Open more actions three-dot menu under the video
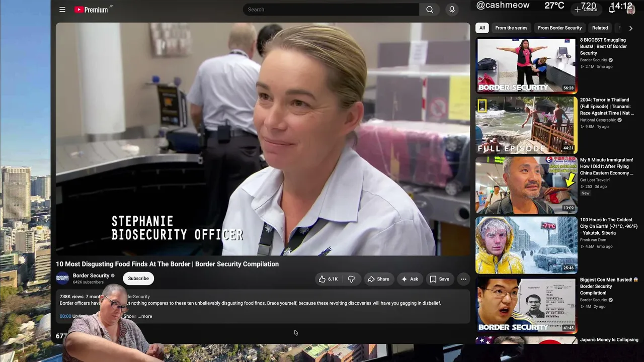 click(x=463, y=279)
